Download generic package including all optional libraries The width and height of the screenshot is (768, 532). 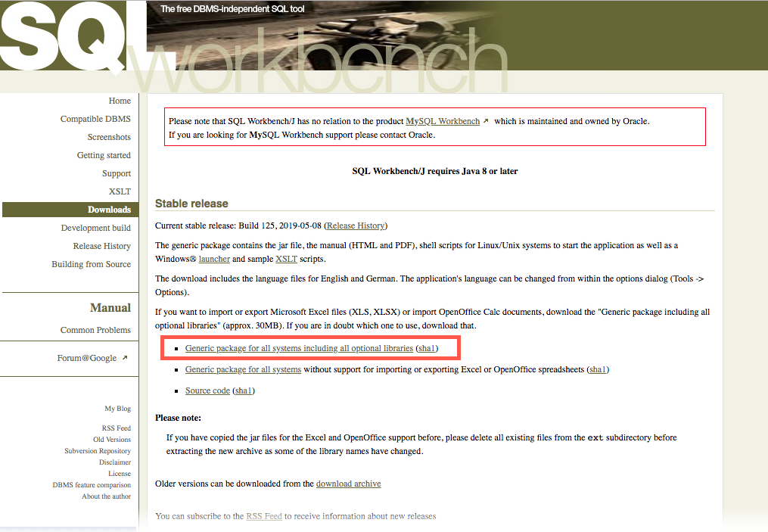[x=299, y=348]
